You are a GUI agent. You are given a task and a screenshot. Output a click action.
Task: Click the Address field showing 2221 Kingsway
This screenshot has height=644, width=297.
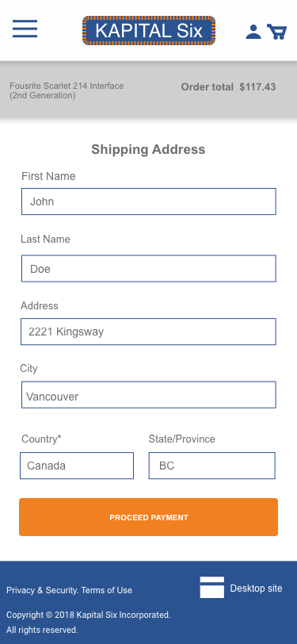click(x=148, y=332)
